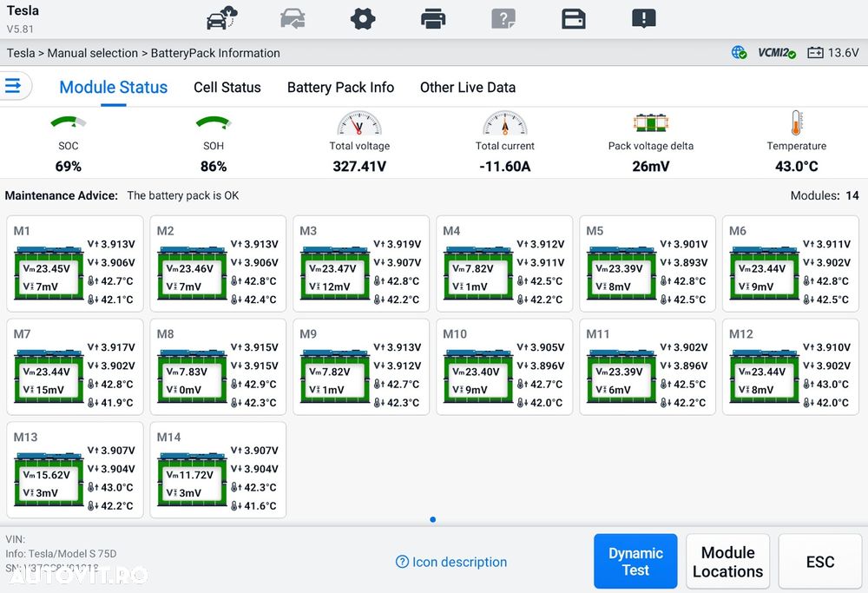Click the save data icon

tap(574, 19)
